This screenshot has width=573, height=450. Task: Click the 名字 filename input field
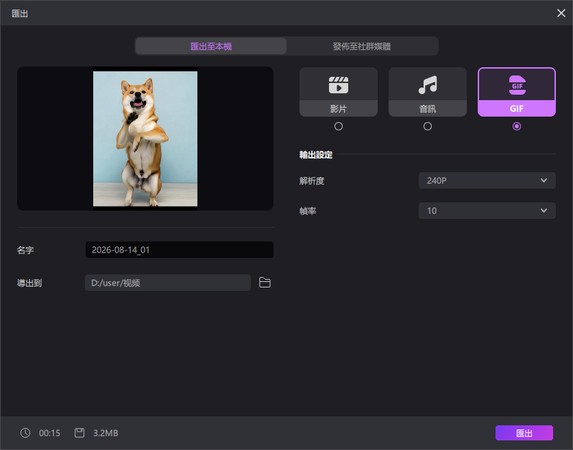[x=179, y=250]
